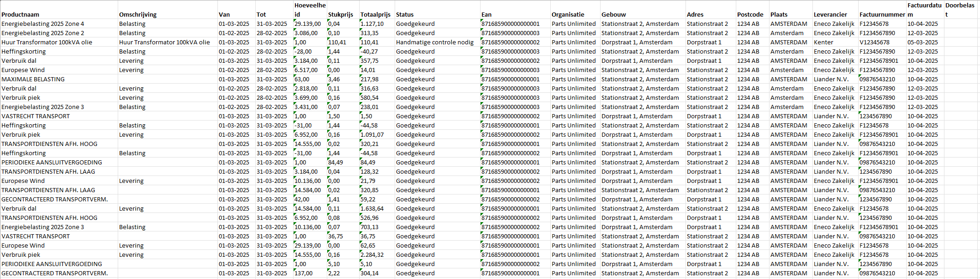Select the total price cell 1.127,10
980x279 pixels.
[372, 24]
